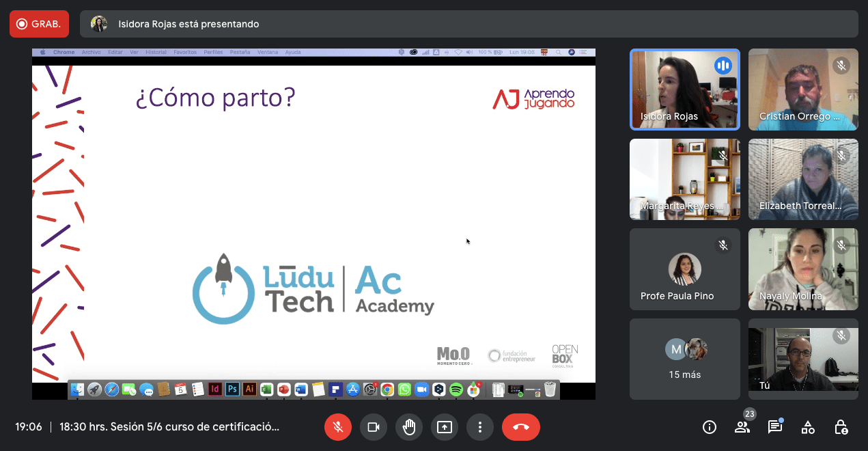Click the Finder icon in the shared Dock
Screen dimensions: 868x451
click(77, 389)
